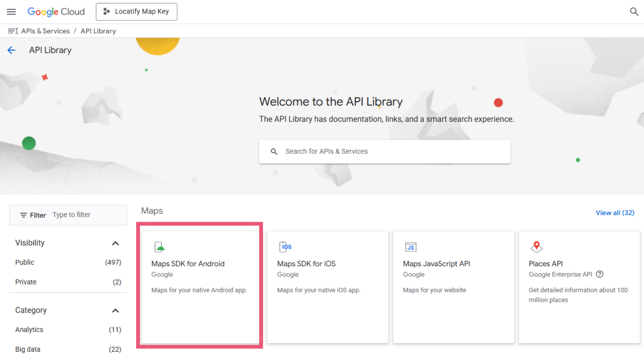Click the 'Google Enterprise API' label
Image resolution: width=644 pixels, height=362 pixels.
point(560,275)
